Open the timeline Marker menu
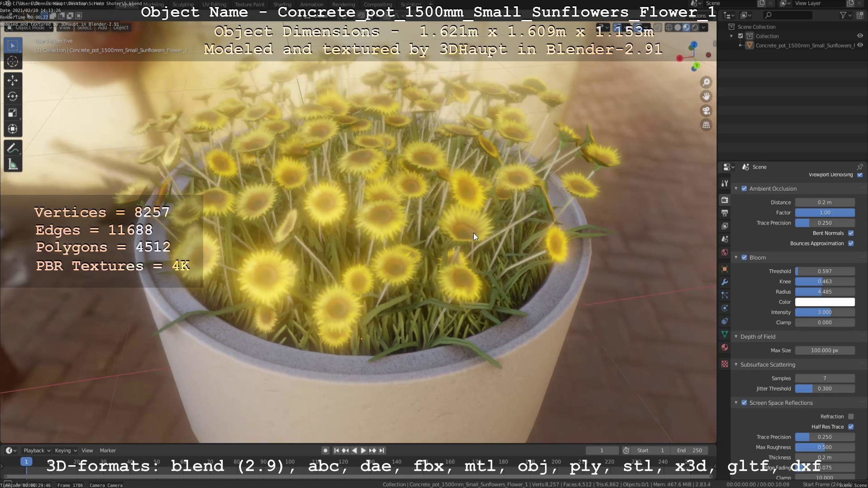This screenshot has width=868, height=488. click(x=108, y=450)
